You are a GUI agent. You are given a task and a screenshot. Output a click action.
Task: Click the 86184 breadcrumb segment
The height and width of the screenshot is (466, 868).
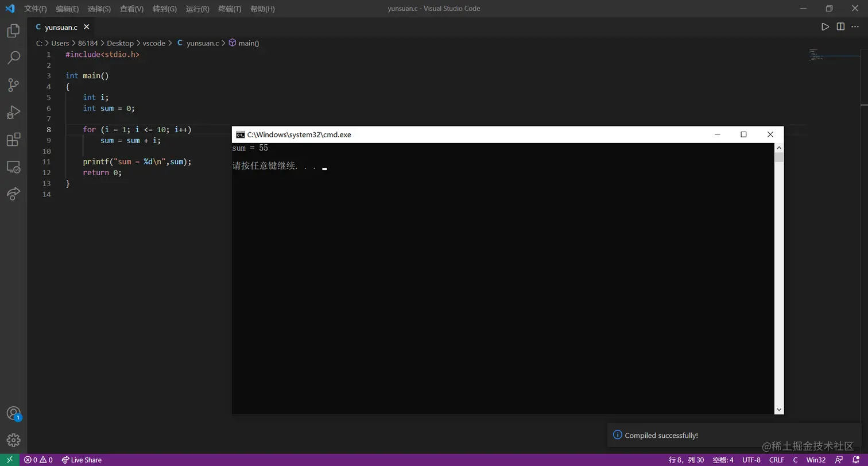coord(88,43)
